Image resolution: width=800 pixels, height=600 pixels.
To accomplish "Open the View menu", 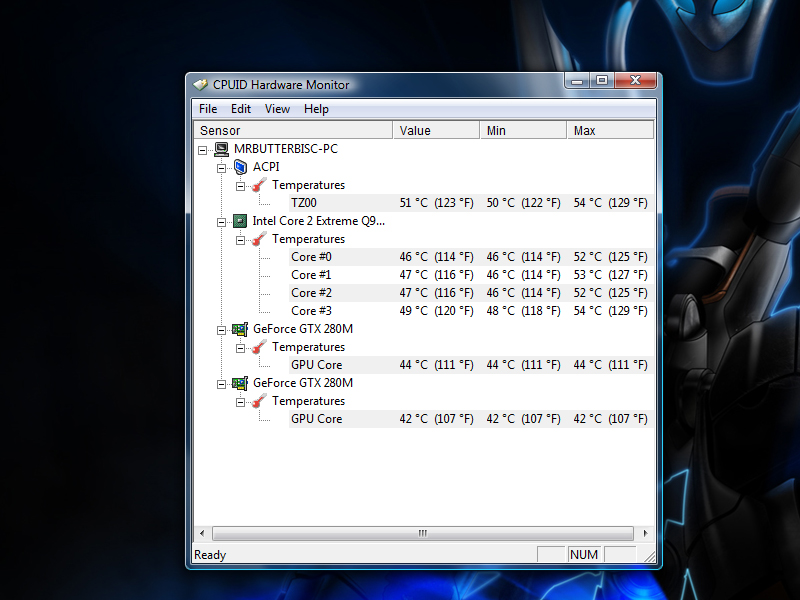I will [277, 109].
